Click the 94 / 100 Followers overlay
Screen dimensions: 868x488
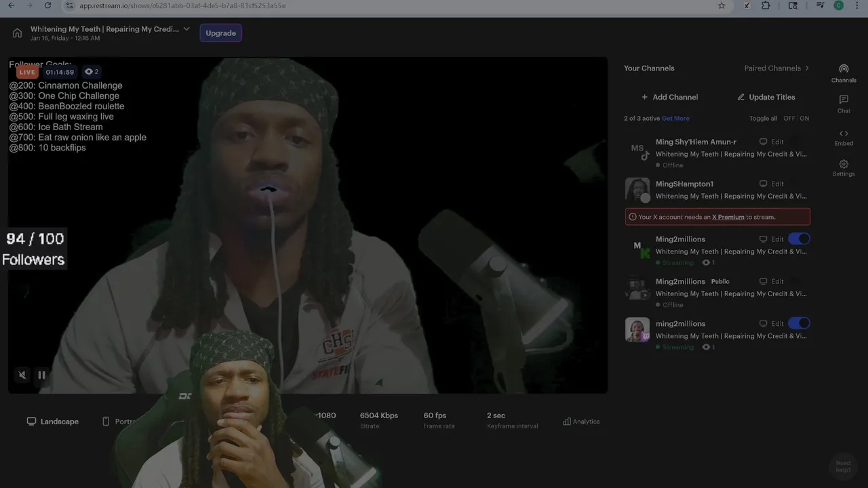tap(33, 249)
